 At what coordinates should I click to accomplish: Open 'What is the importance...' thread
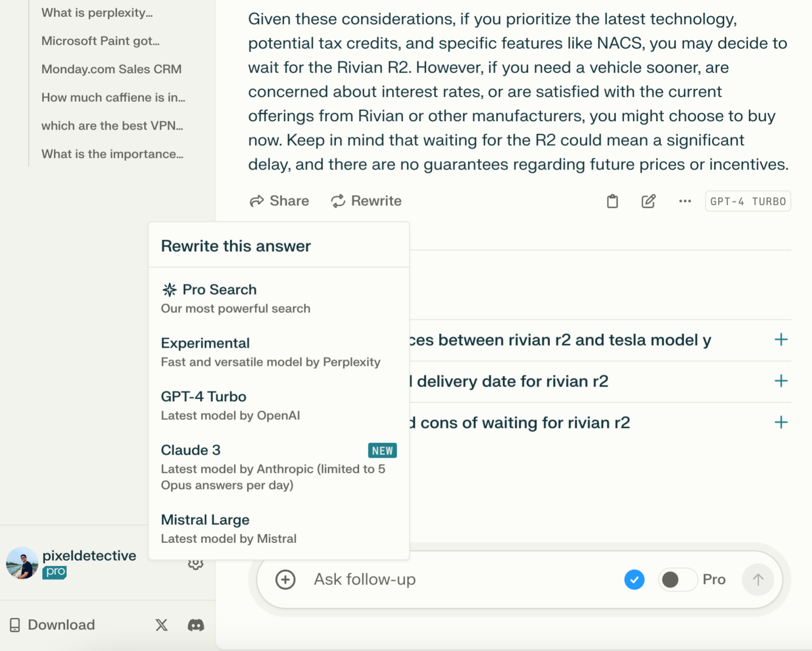tap(112, 154)
